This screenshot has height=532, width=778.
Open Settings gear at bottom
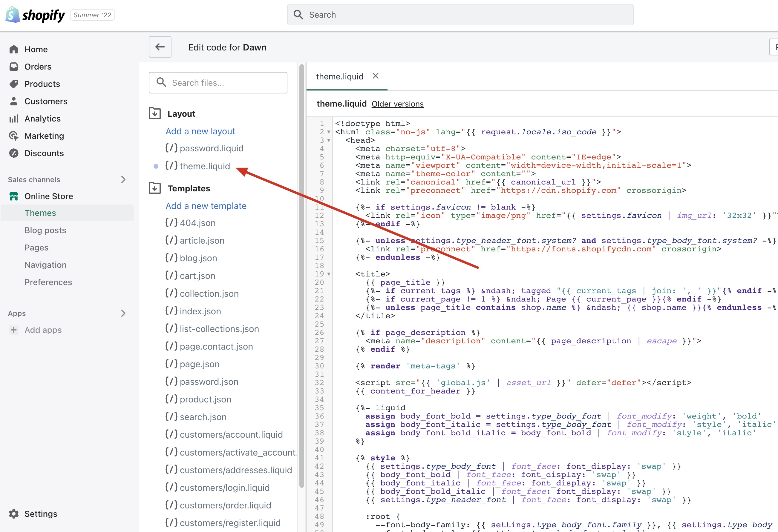click(14, 513)
